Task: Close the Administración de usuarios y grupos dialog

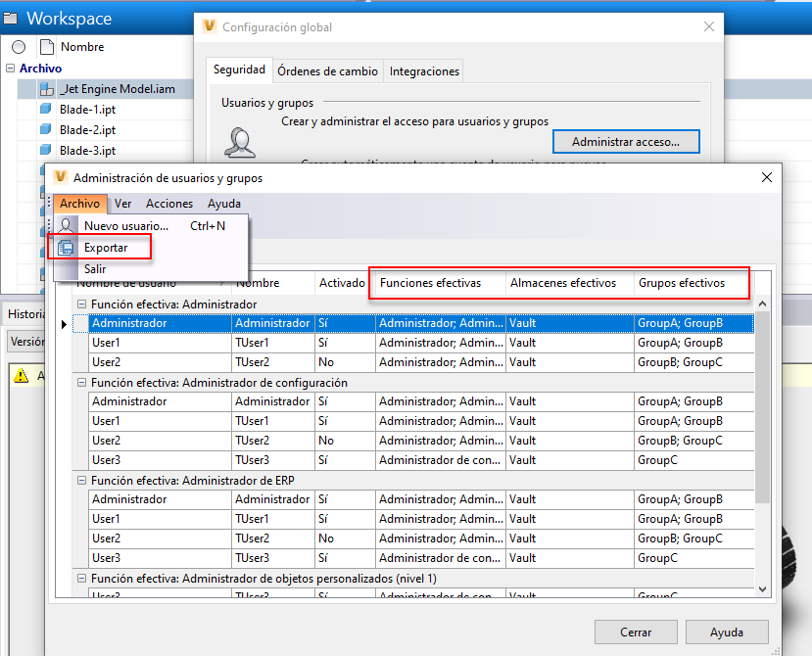Action: 766,177
